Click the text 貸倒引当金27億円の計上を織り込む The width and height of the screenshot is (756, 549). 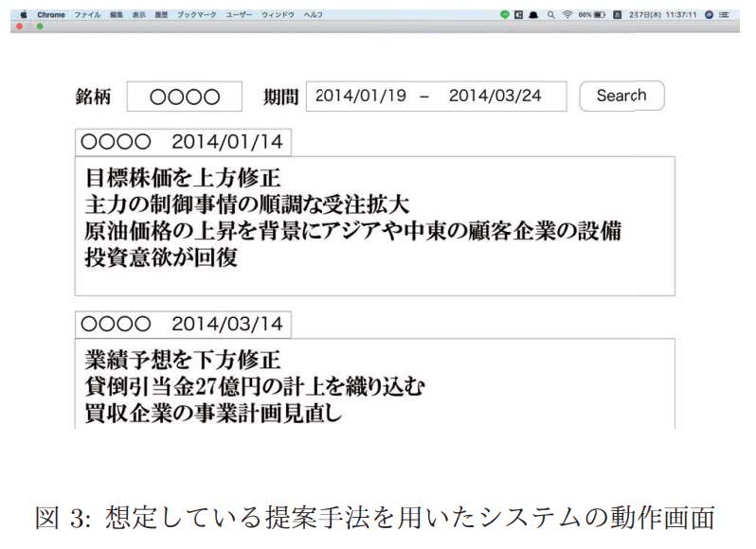click(x=255, y=386)
